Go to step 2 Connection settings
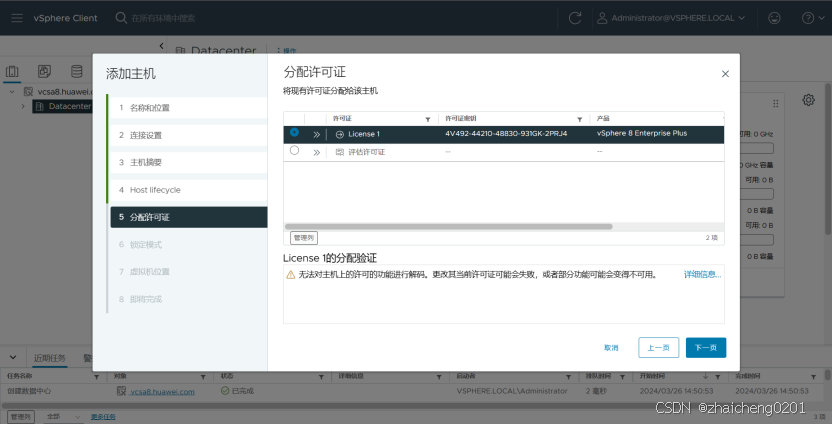The width and height of the screenshot is (832, 424). [x=189, y=135]
